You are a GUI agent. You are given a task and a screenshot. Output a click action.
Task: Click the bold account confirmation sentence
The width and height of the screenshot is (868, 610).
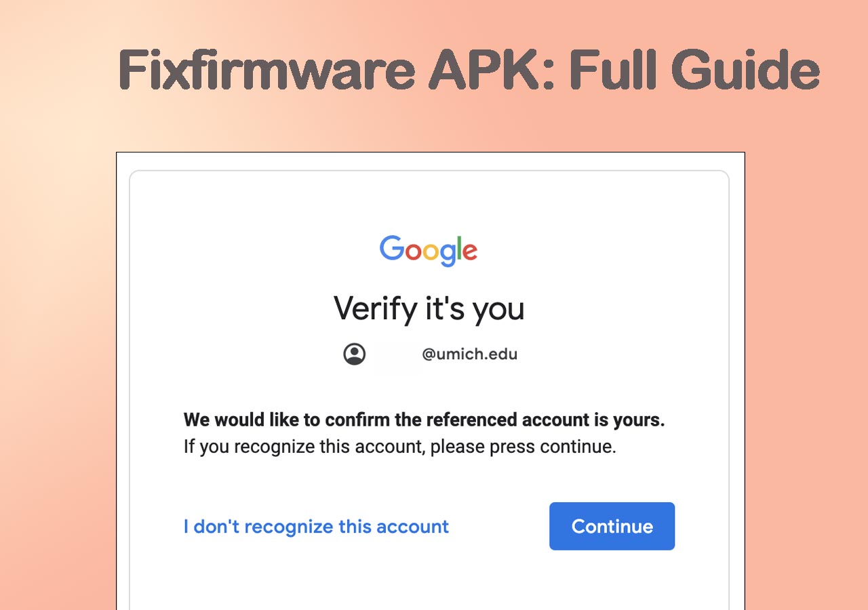point(424,420)
